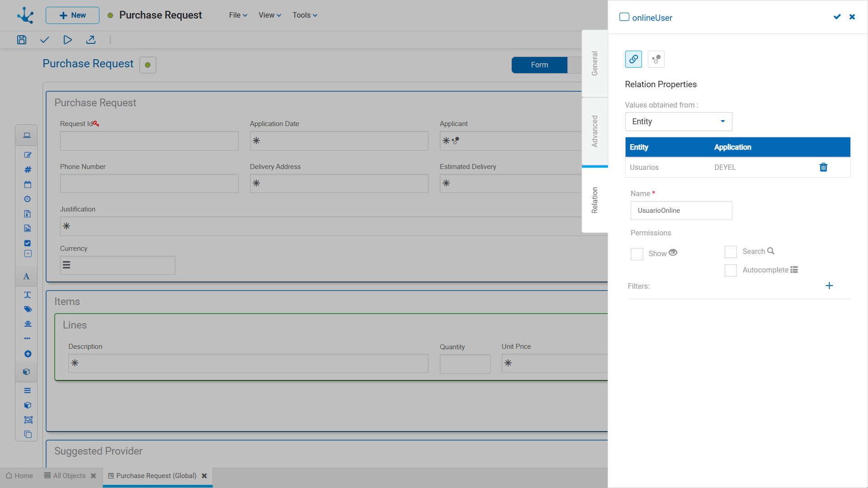
Task: Click the New button
Action: 72,15
